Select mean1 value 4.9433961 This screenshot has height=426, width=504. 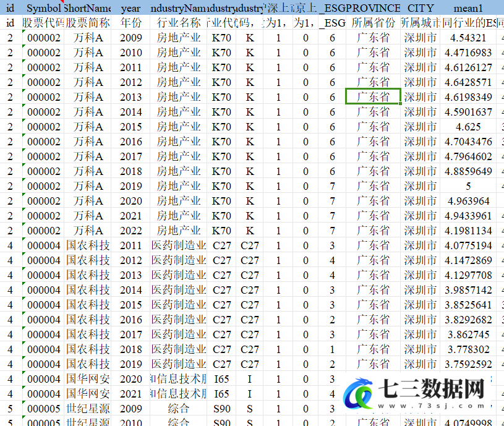pos(468,216)
